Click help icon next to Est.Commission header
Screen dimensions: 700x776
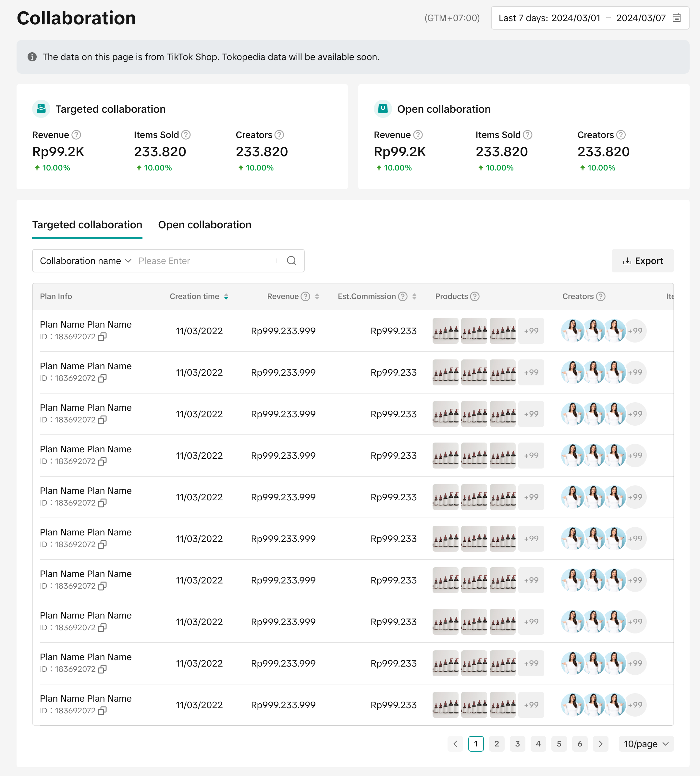402,296
